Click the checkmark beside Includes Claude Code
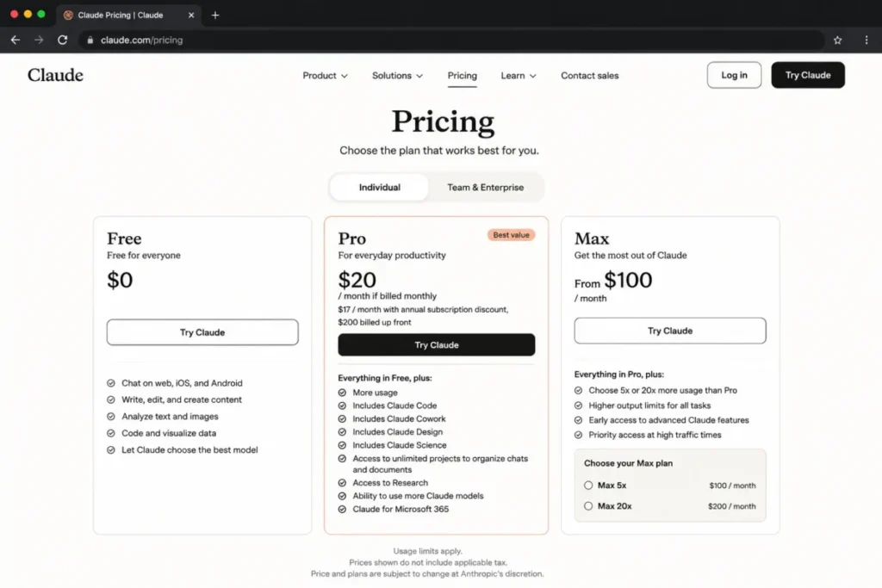882x588 pixels. [x=342, y=405]
